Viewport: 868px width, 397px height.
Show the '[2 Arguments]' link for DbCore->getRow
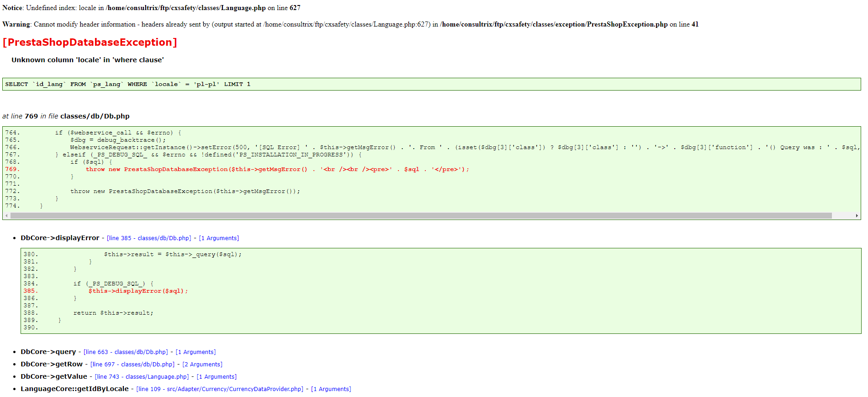[202, 365]
